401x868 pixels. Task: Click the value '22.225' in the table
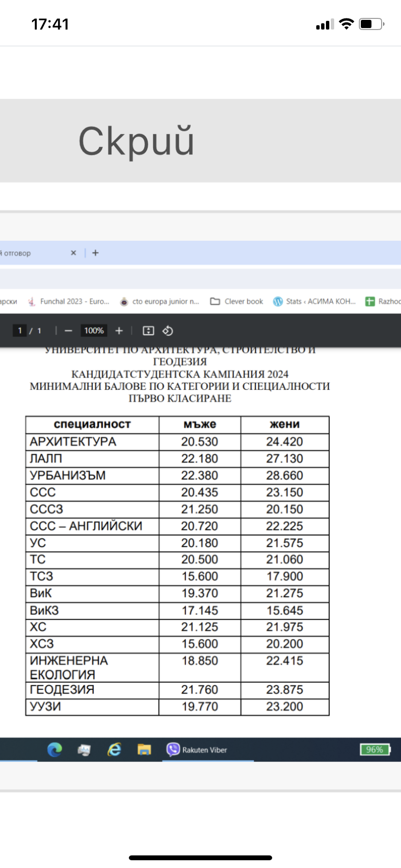point(285,526)
